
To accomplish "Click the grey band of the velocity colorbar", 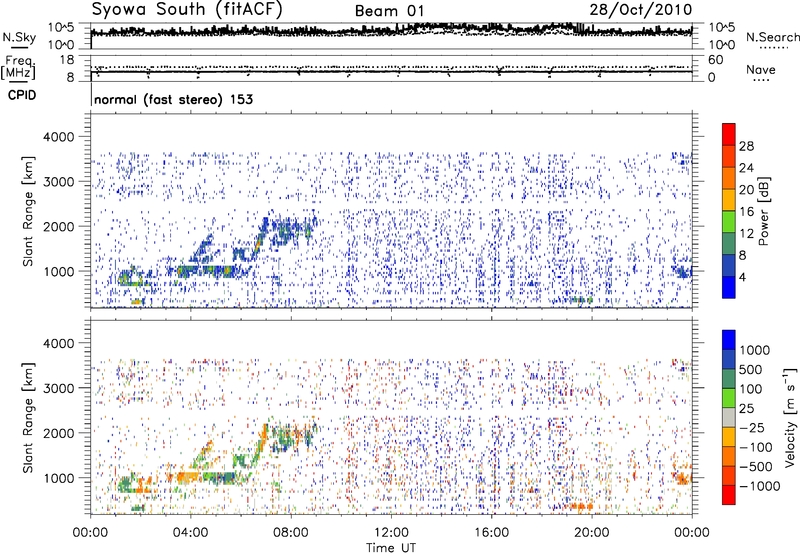I will tap(729, 417).
